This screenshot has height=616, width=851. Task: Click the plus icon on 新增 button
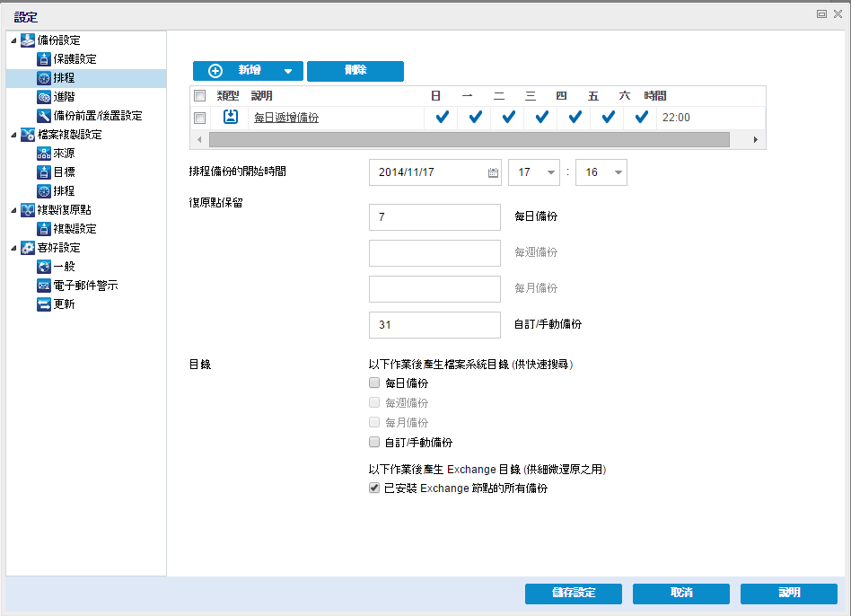(215, 71)
